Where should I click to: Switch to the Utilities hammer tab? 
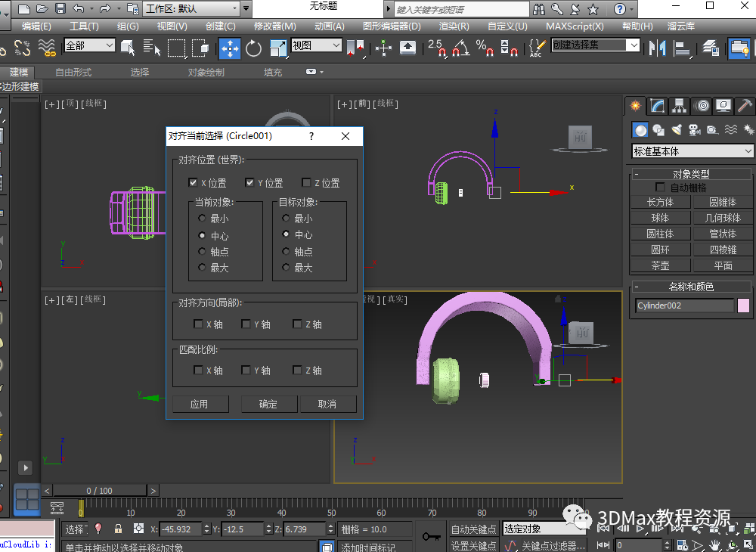pyautogui.click(x=745, y=106)
